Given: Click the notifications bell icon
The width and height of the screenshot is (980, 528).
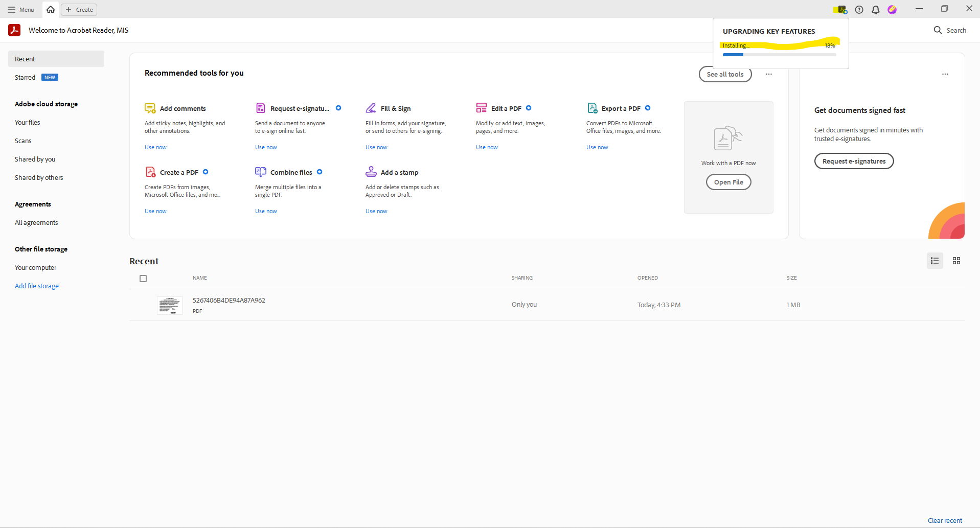Looking at the screenshot, I should tap(875, 9).
